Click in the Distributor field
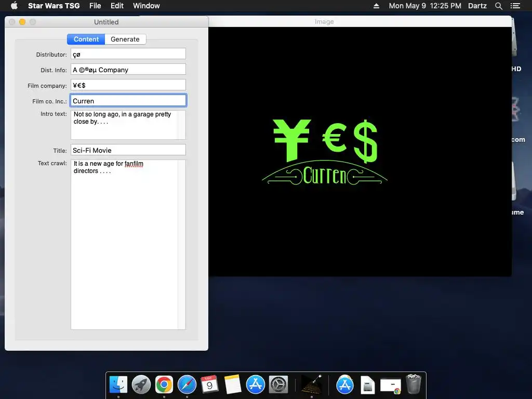This screenshot has width=532, height=399. click(x=128, y=54)
